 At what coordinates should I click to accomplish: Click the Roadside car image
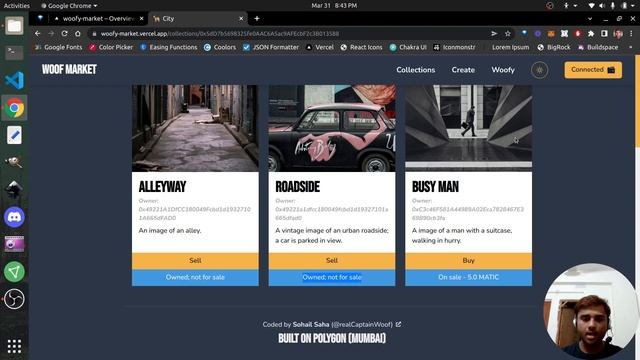coord(332,128)
